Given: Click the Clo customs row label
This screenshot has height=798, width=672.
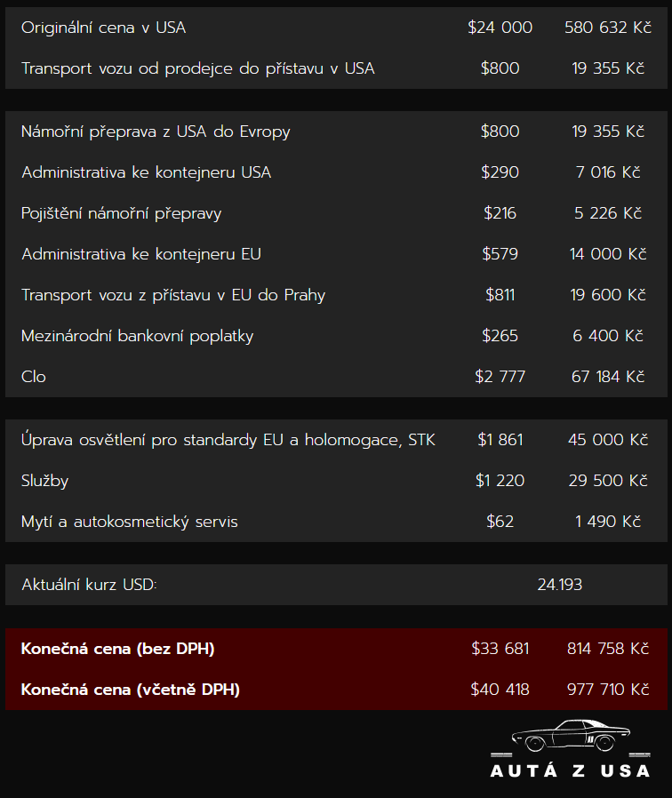Looking at the screenshot, I should click(x=34, y=377).
